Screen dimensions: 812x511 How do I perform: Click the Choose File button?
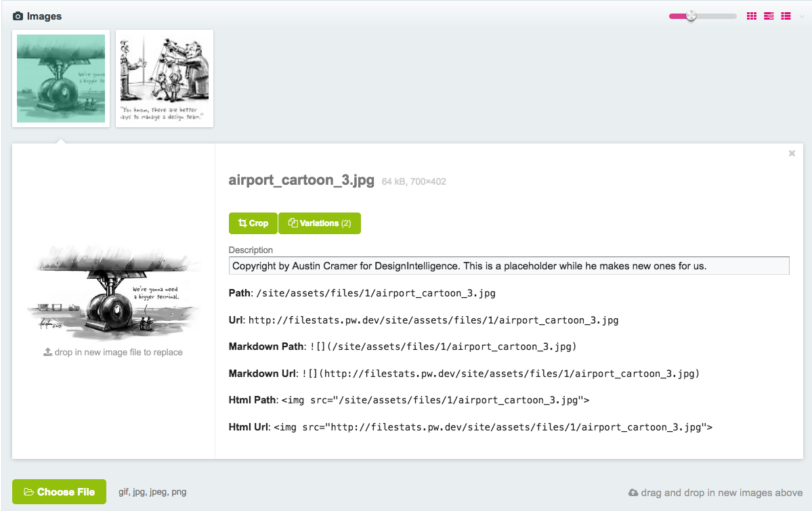click(x=59, y=492)
